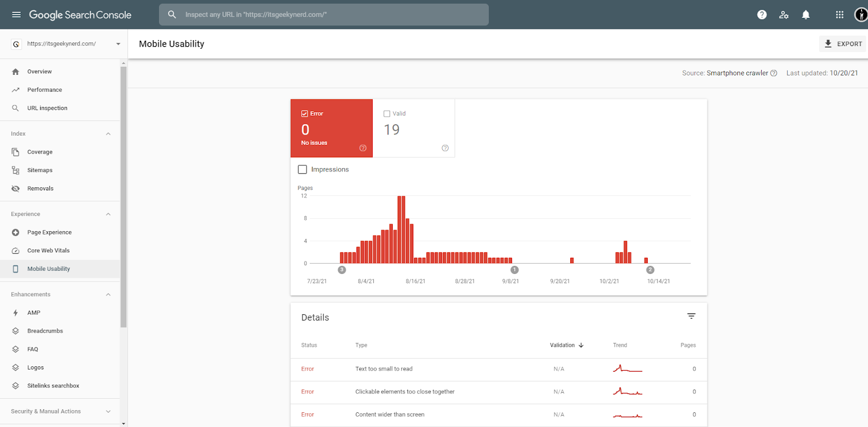Open the Google apps grid

click(x=839, y=15)
